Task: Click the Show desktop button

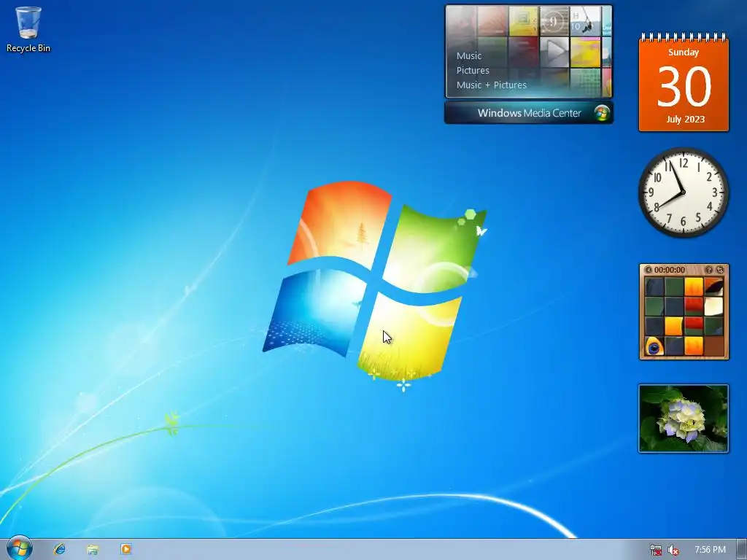Action: (x=742, y=550)
